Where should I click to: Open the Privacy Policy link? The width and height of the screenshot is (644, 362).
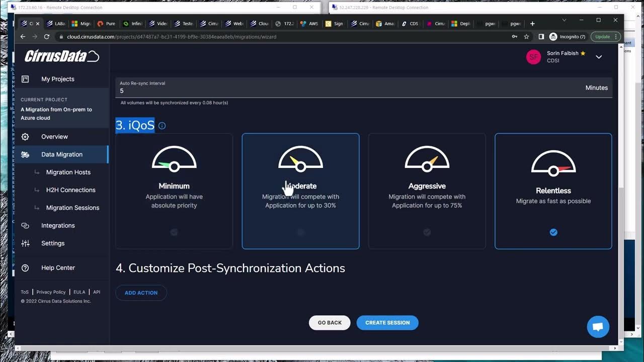51,292
